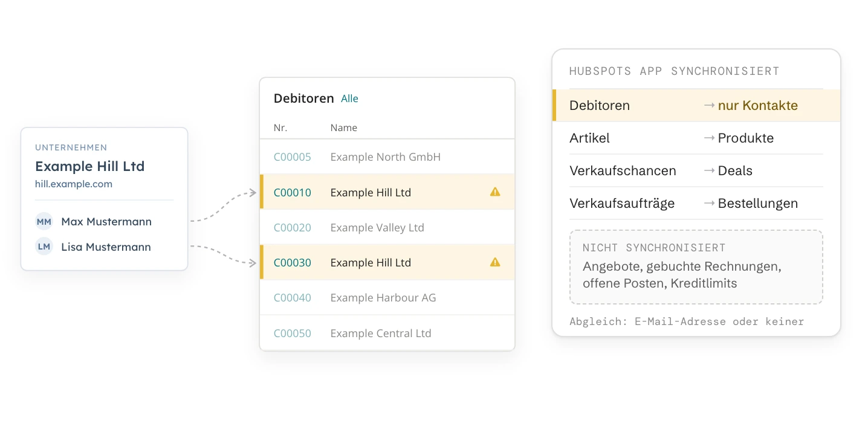Open debtor number C00020
868x435 pixels.
[x=293, y=228]
